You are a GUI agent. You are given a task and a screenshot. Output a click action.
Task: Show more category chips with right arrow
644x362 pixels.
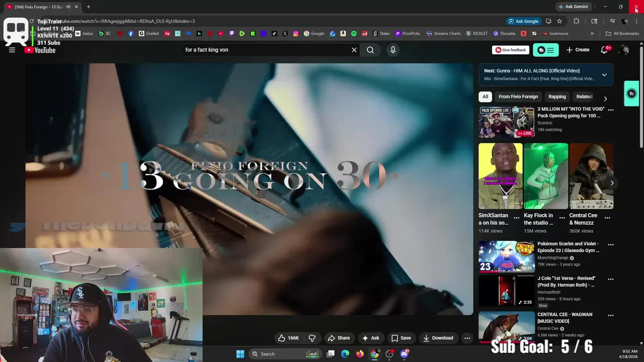[605, 99]
